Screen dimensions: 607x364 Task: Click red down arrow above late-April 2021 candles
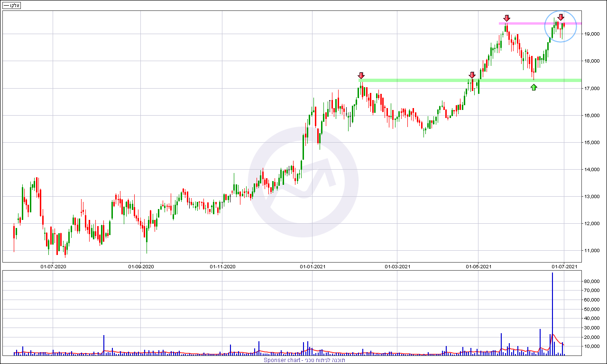(472, 75)
